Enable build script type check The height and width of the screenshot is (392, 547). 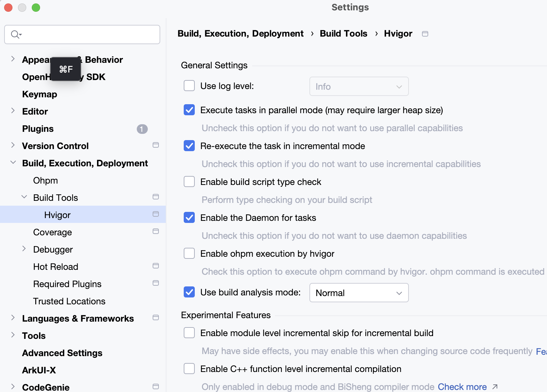189,182
